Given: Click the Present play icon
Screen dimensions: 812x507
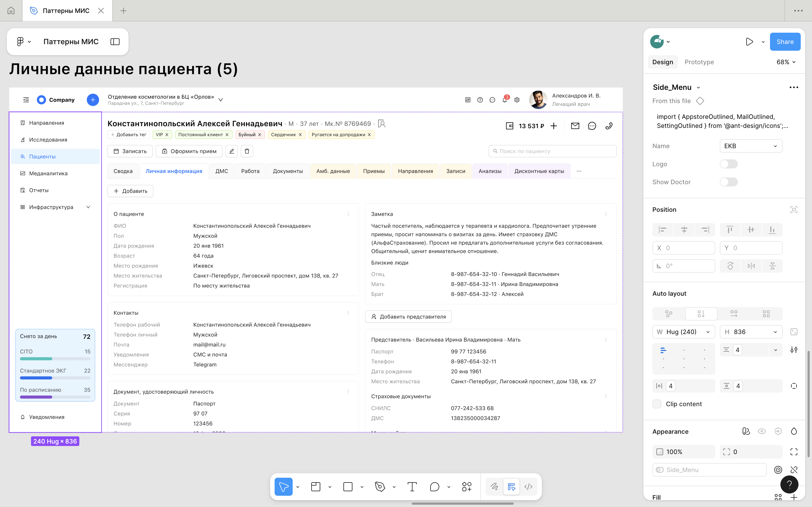Looking at the screenshot, I should pyautogui.click(x=749, y=42).
